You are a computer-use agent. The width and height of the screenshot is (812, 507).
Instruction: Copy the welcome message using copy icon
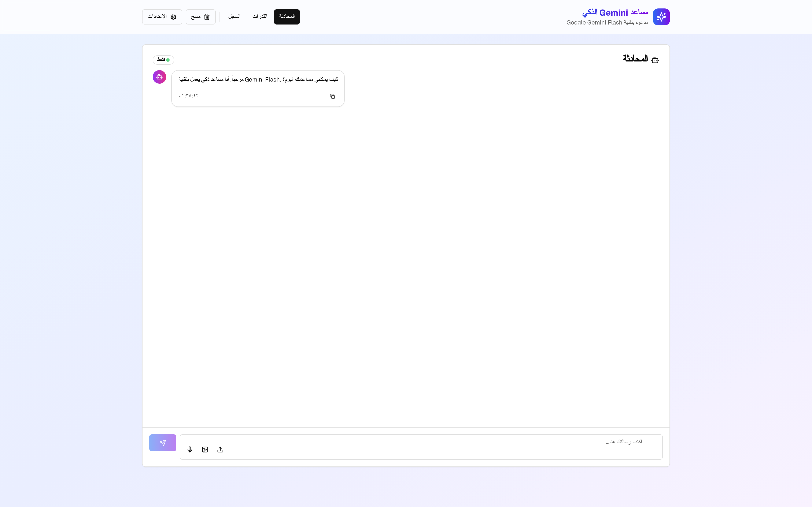332,97
